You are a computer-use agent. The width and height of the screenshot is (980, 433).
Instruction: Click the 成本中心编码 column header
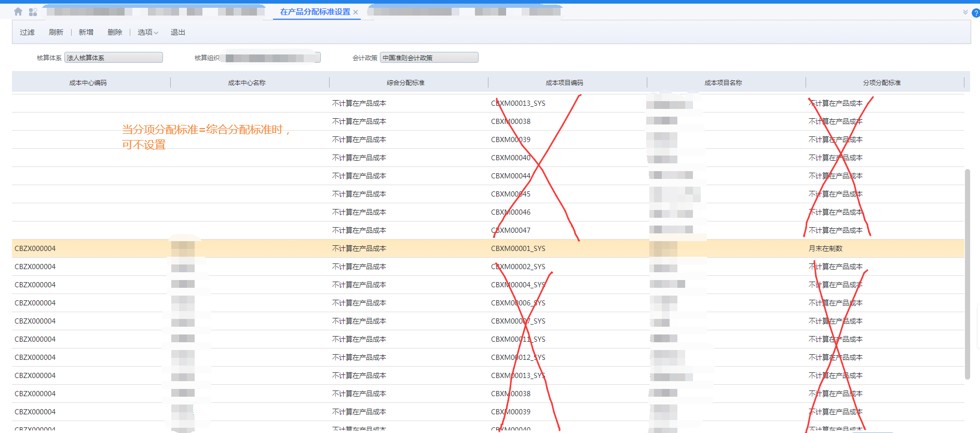coord(88,83)
